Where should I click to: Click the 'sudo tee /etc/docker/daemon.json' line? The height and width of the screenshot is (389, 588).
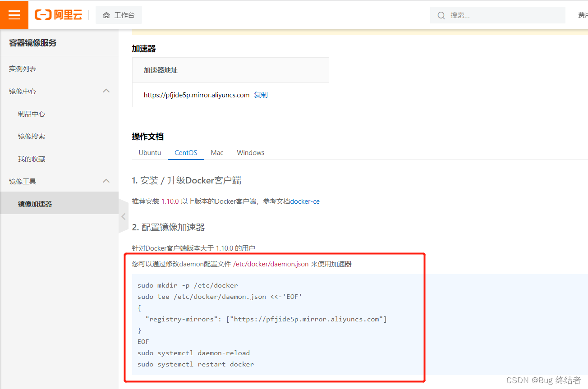click(220, 297)
